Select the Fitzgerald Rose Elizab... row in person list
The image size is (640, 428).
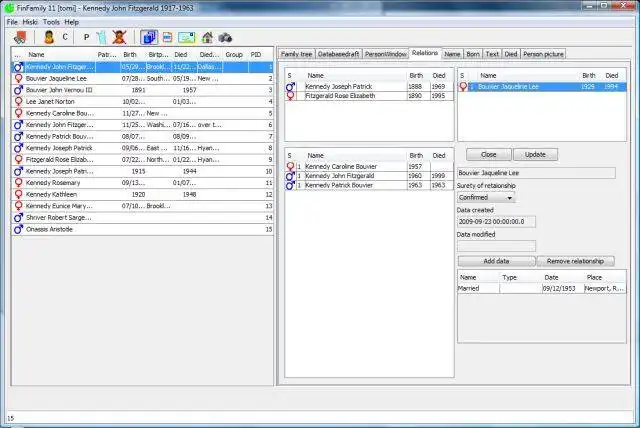point(142,160)
